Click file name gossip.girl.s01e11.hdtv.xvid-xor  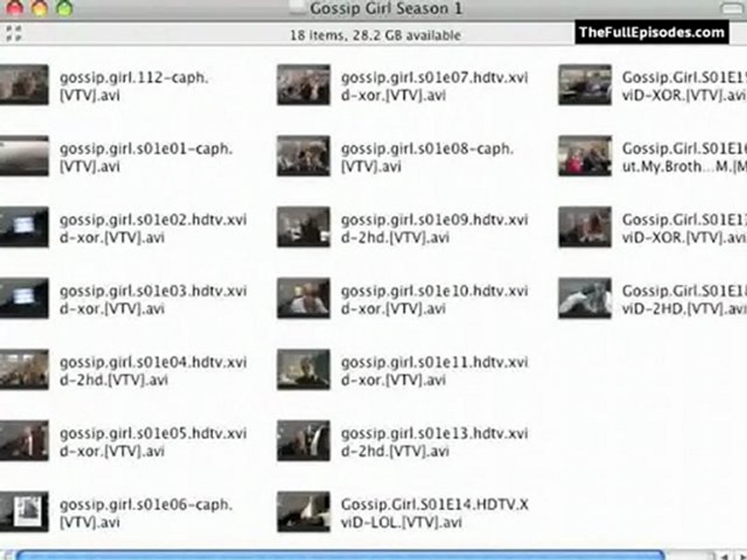[x=434, y=371]
